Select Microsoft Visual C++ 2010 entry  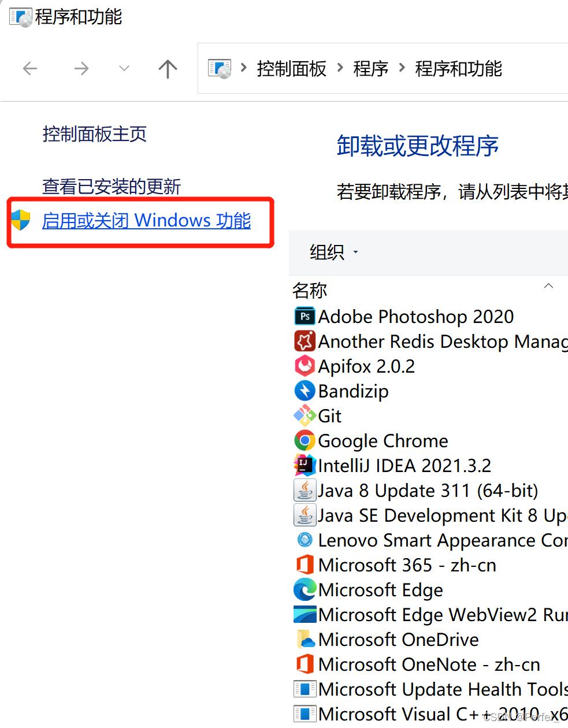coord(443,714)
